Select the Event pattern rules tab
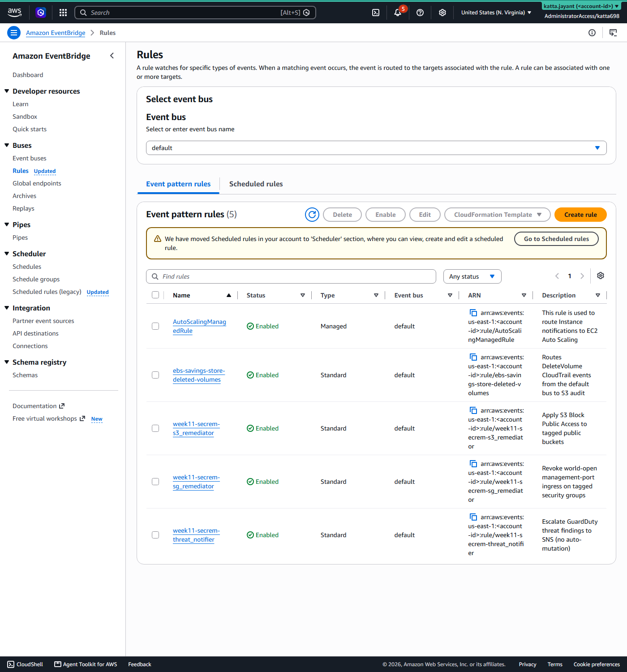Viewport: 627px width, 672px height. point(178,184)
